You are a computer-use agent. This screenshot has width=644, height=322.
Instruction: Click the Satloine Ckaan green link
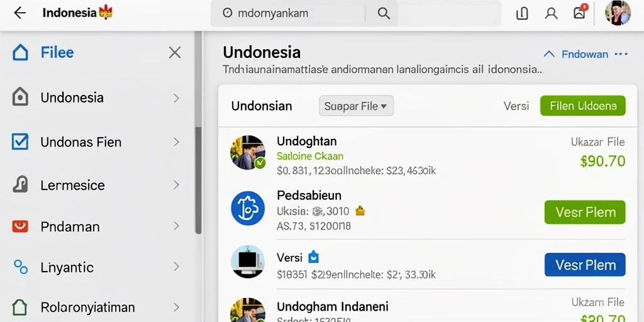310,156
